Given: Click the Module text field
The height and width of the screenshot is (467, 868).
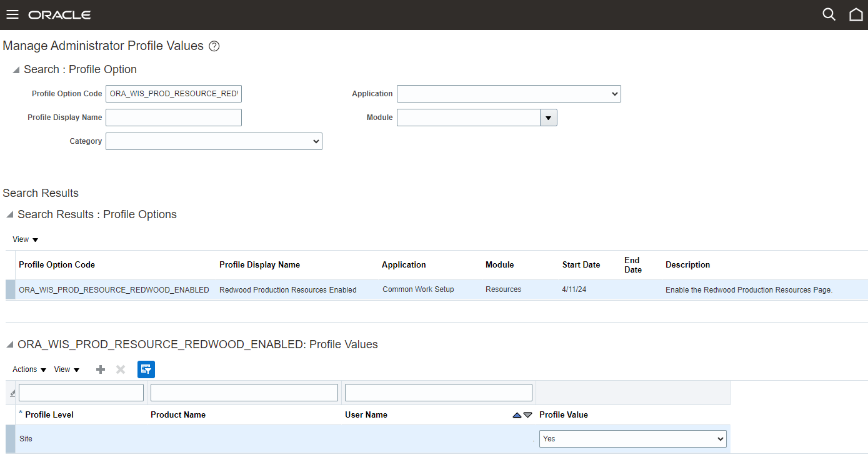Looking at the screenshot, I should (469, 118).
